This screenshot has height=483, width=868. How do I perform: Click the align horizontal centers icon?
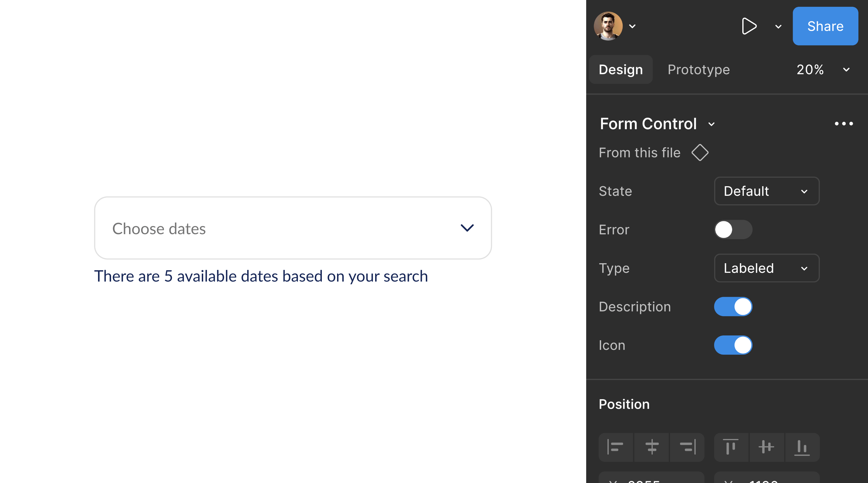652,447
